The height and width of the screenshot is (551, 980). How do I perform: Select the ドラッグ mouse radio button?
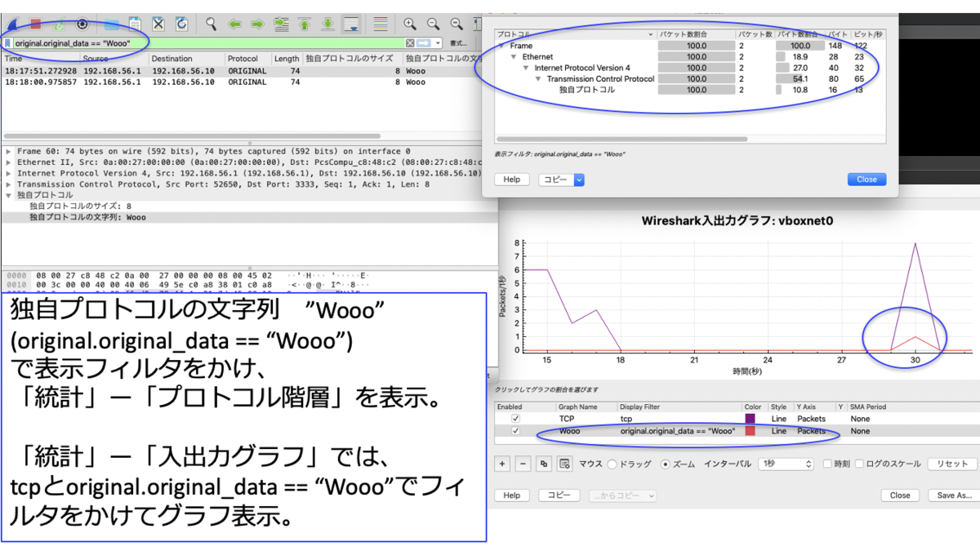click(x=612, y=464)
